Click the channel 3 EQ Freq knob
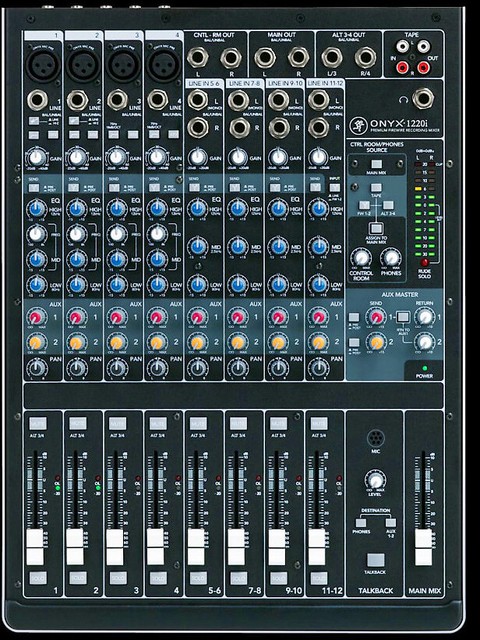The width and height of the screenshot is (480, 640). click(x=117, y=234)
